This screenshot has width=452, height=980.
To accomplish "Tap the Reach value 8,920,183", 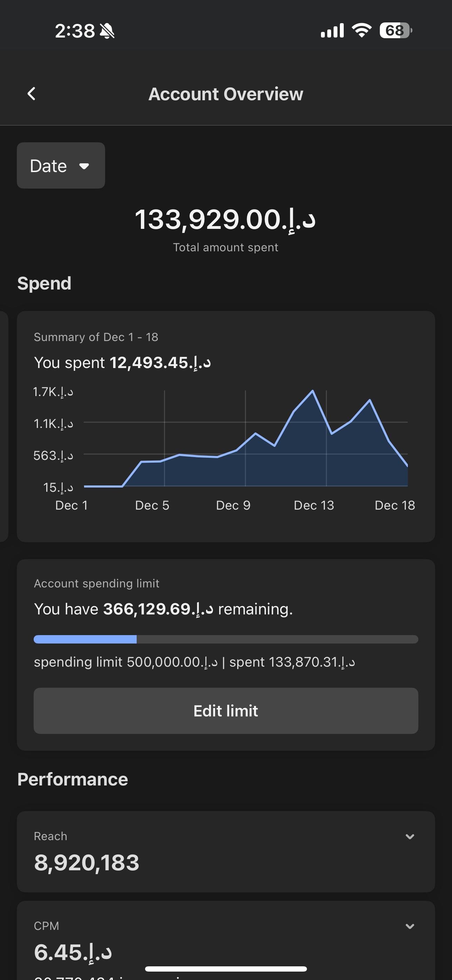I will 87,863.
